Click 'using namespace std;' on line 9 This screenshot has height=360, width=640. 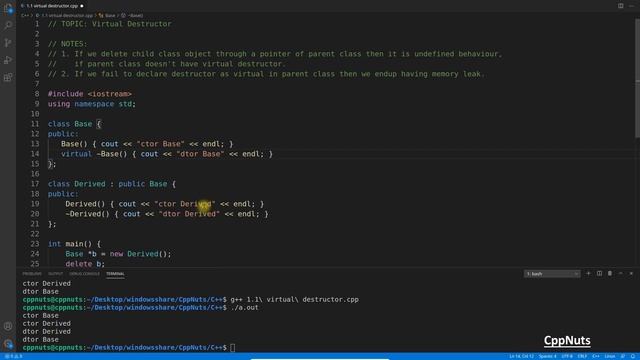click(91, 104)
